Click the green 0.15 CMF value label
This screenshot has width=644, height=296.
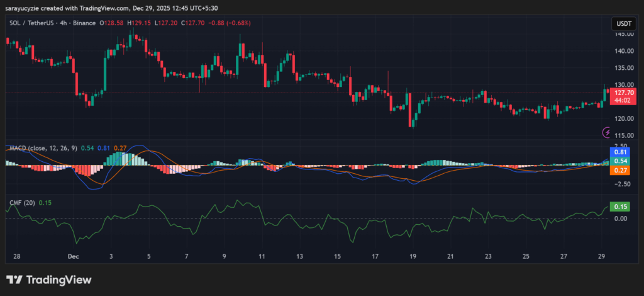pos(620,207)
